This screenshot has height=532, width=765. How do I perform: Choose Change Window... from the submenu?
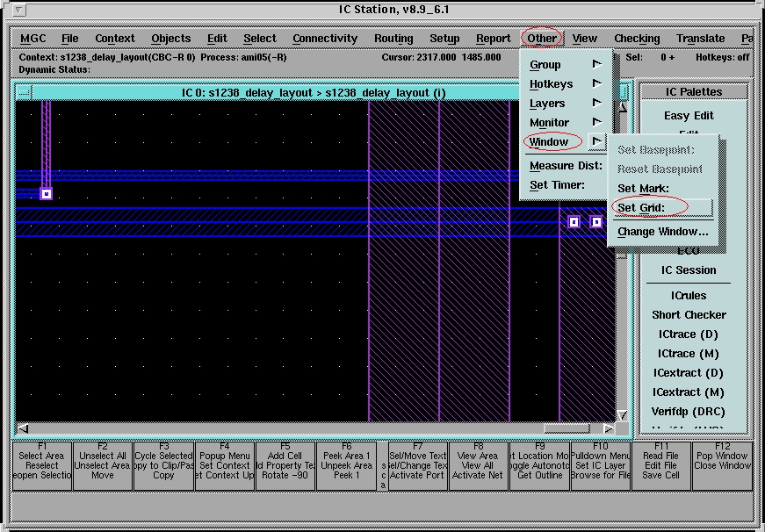point(662,232)
